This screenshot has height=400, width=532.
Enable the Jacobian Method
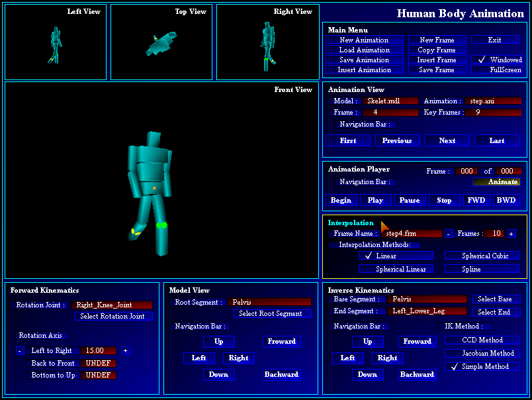pos(482,353)
